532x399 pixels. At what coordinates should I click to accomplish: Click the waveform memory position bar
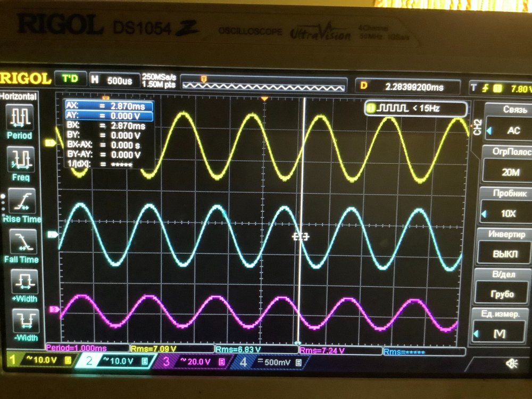(262, 85)
